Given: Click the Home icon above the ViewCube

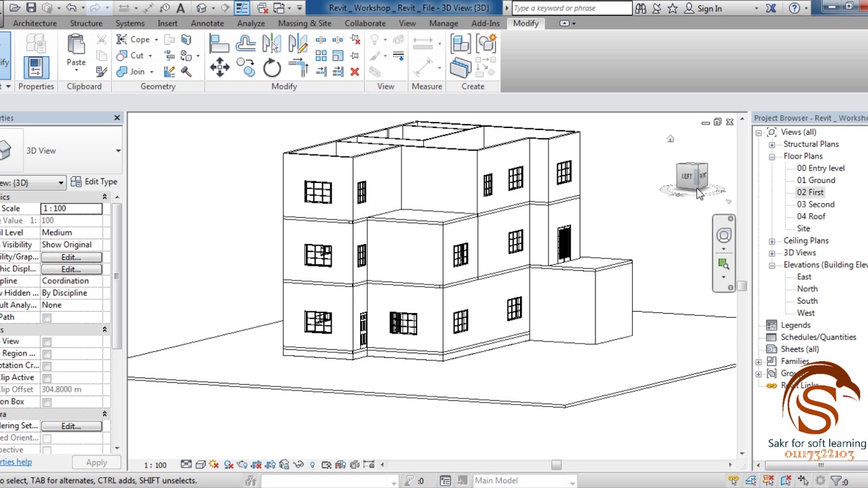Looking at the screenshot, I should click(670, 139).
